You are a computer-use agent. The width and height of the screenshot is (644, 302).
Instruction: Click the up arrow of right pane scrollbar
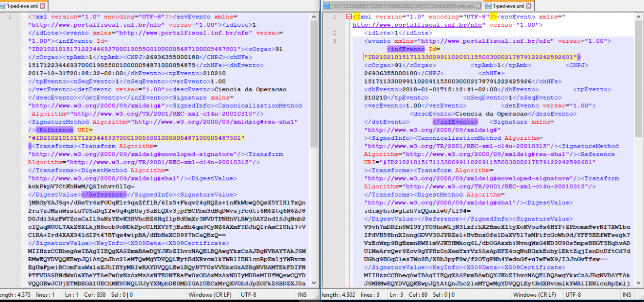639,17
